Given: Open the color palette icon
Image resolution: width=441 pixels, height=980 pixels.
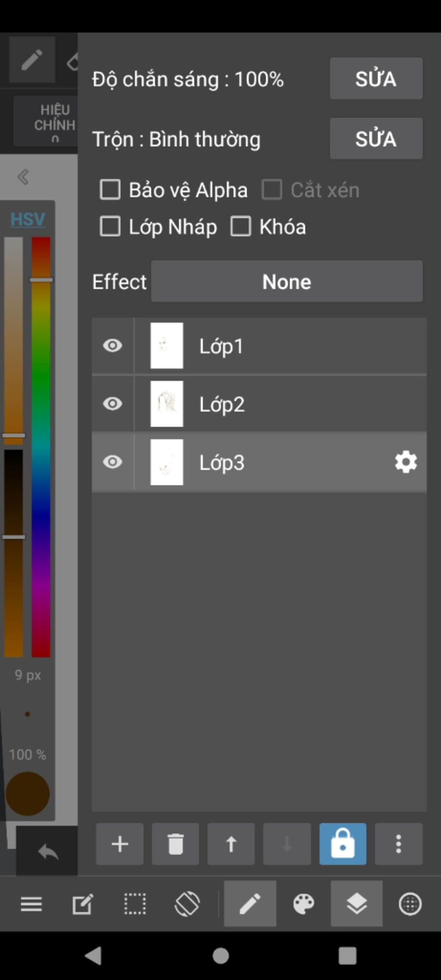Looking at the screenshot, I should (304, 903).
